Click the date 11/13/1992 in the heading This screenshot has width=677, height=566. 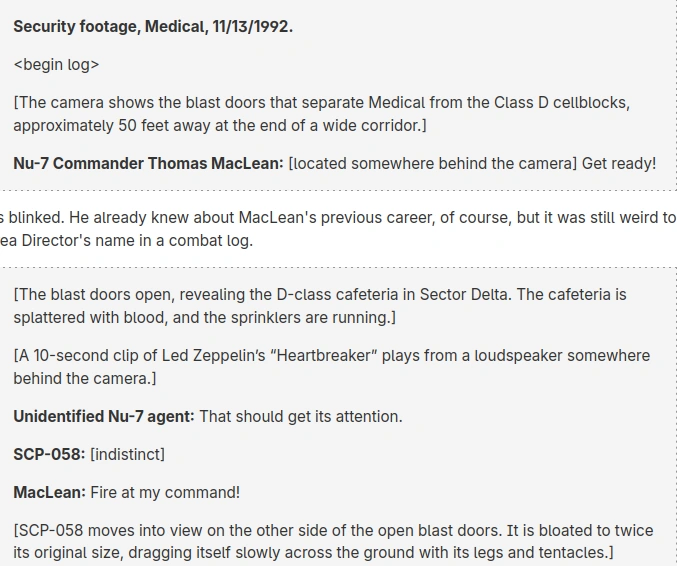pos(251,27)
